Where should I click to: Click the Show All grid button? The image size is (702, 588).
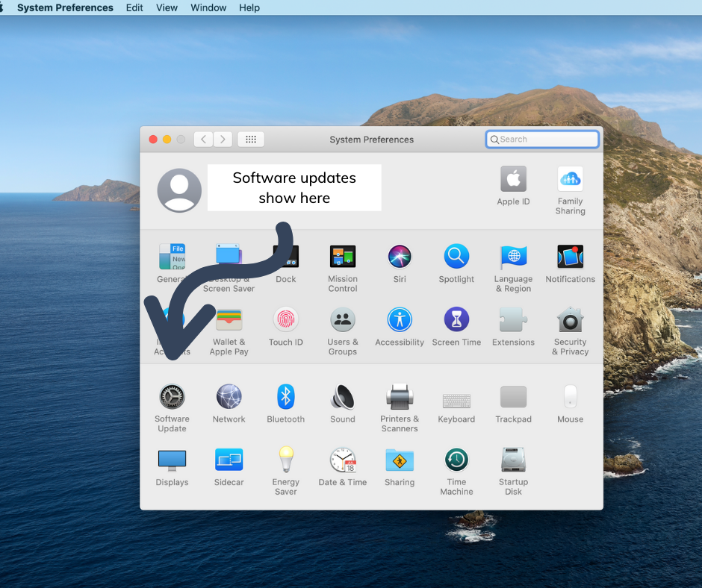251,140
